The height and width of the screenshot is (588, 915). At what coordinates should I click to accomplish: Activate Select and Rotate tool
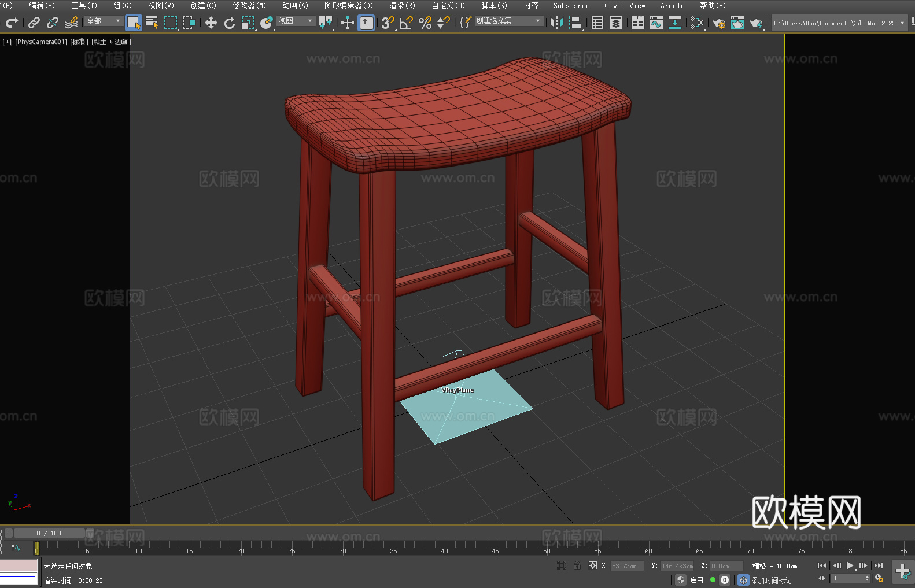(230, 23)
